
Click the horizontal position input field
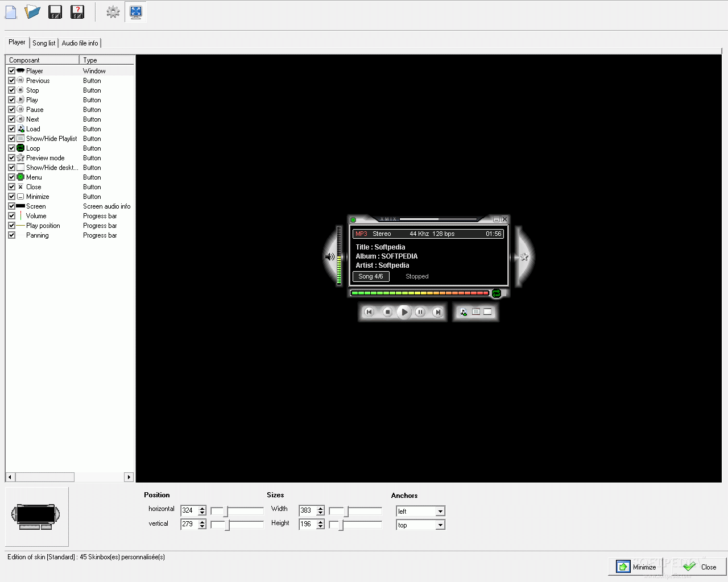pyautogui.click(x=189, y=510)
